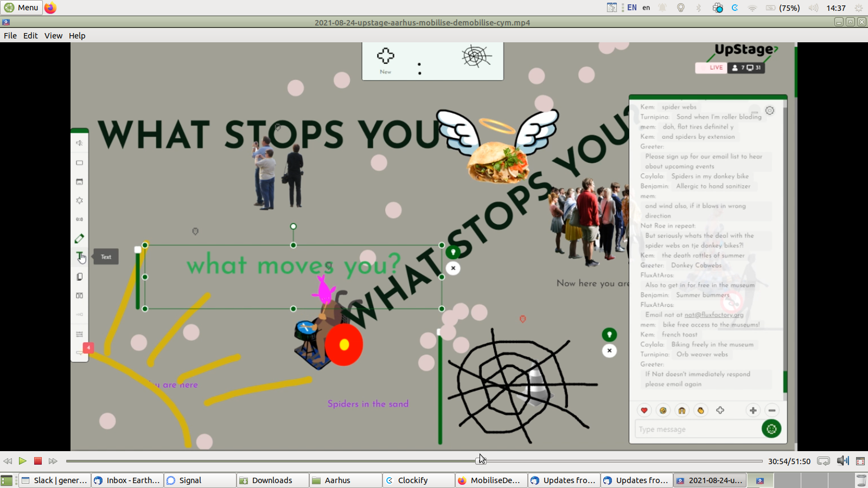Play the video

pos(22,461)
